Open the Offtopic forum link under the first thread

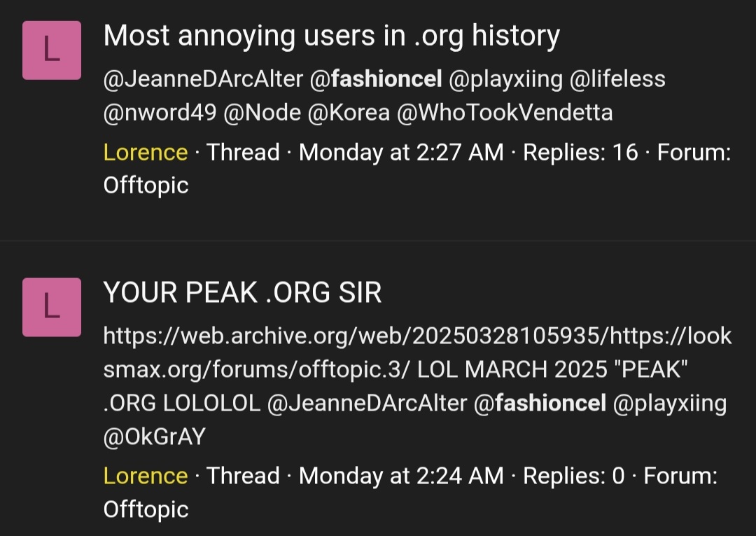tap(146, 185)
